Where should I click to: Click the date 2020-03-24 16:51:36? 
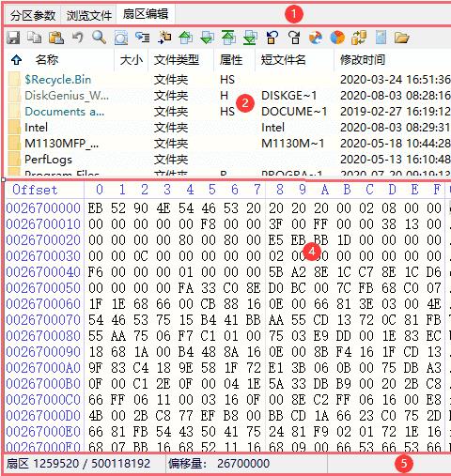click(396, 80)
